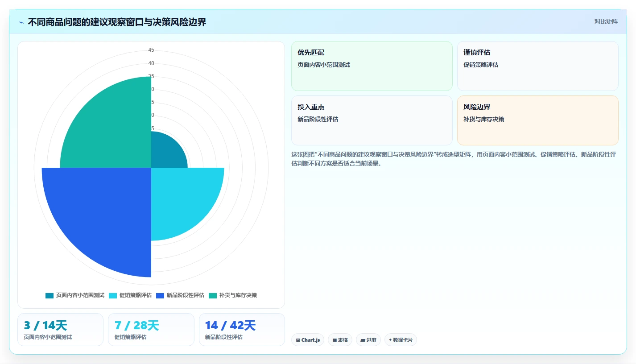
Task: Click the Chart.js tag chip
Action: [x=308, y=340]
